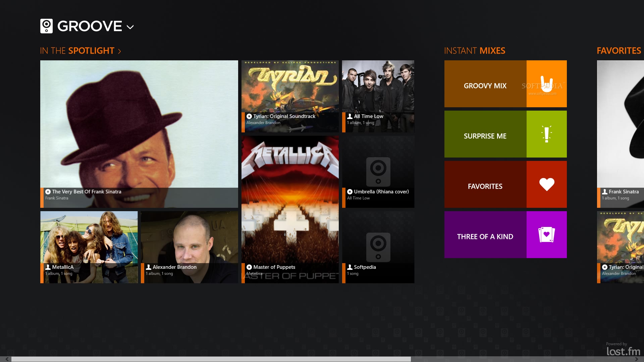Click the Favorites heart icon

pyautogui.click(x=546, y=184)
